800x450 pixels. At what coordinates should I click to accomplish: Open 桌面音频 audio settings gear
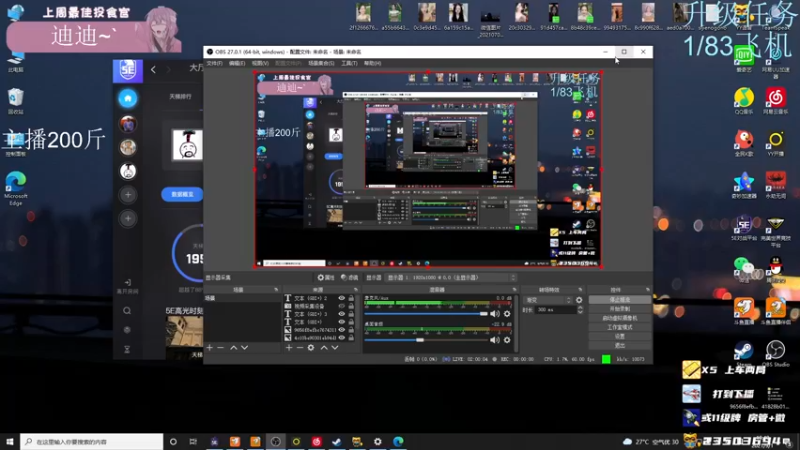point(507,340)
